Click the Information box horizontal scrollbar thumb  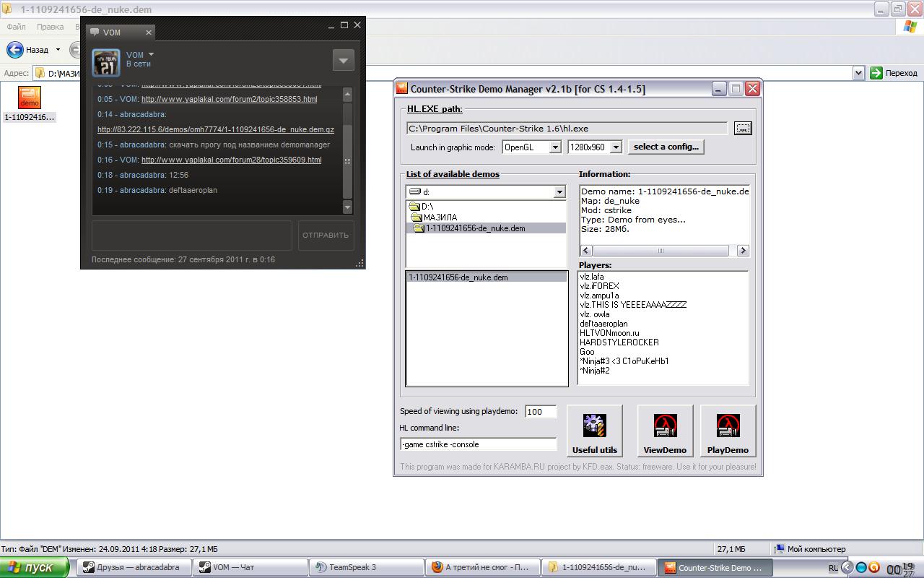tap(660, 251)
